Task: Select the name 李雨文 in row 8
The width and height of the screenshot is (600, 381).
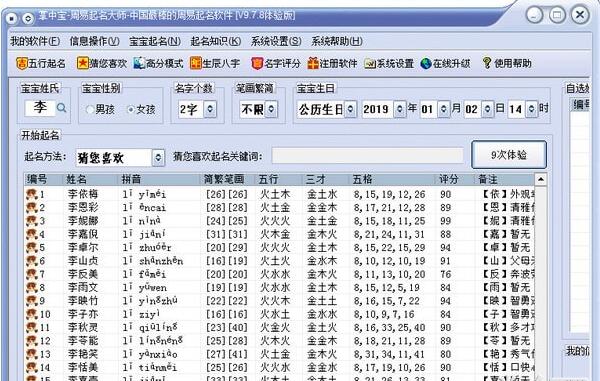Action: (x=83, y=288)
